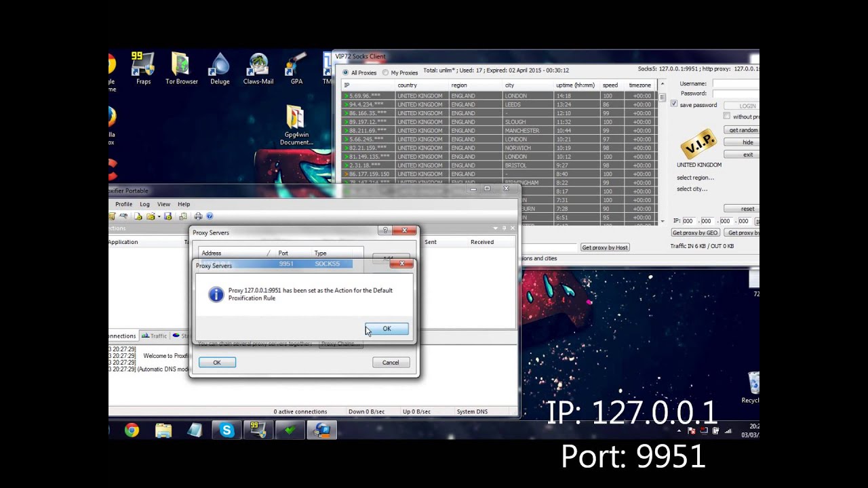Click scroll down arrow of VIP72 proxy list

click(662, 221)
